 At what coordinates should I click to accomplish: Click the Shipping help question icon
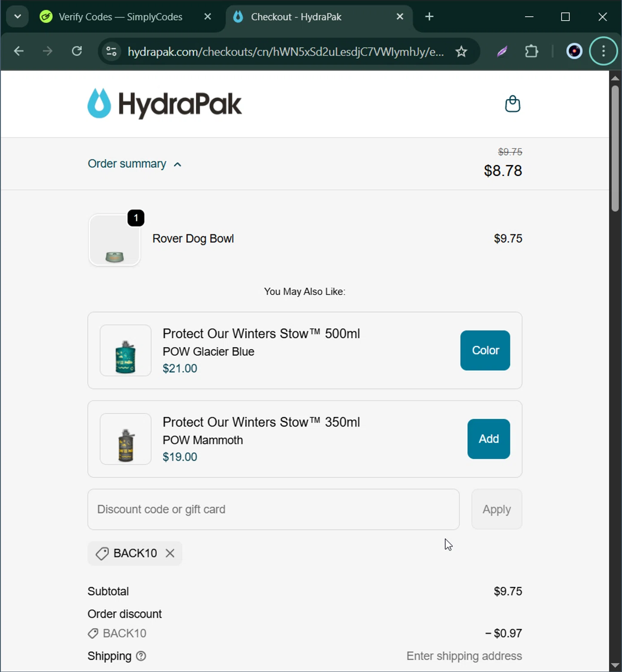141,656
